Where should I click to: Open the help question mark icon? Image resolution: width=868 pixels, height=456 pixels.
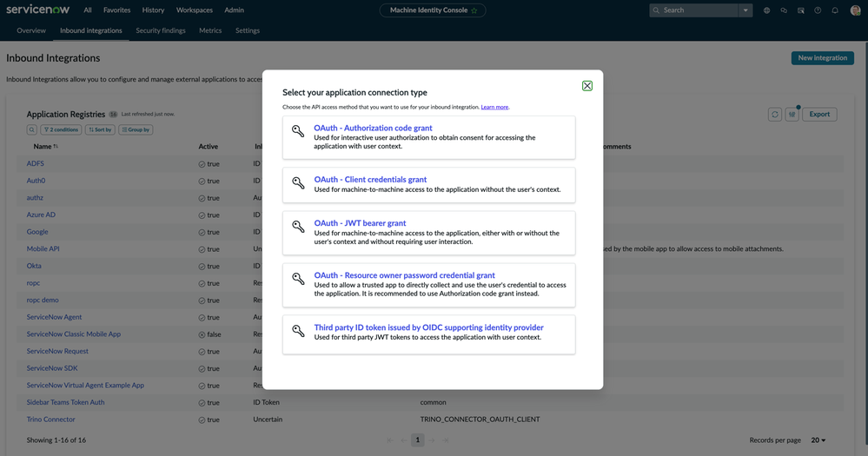tap(818, 10)
